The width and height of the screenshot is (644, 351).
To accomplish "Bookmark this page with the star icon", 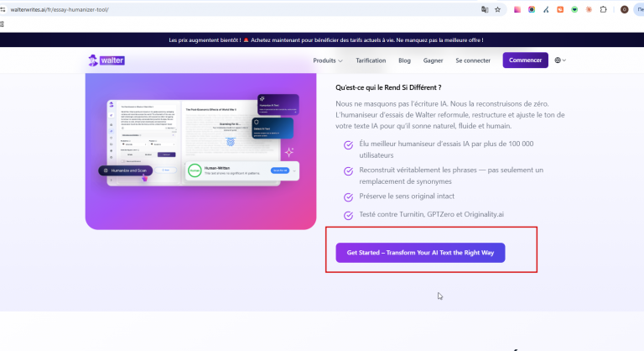I will pos(498,9).
